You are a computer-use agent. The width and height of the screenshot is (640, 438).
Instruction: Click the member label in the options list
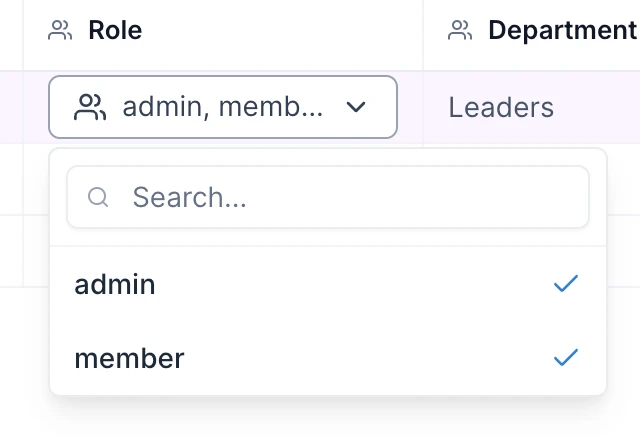pos(129,358)
